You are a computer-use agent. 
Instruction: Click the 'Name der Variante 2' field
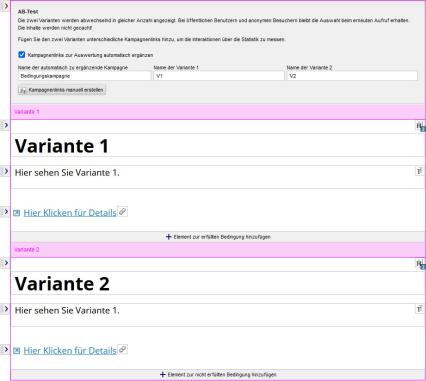pos(352,76)
